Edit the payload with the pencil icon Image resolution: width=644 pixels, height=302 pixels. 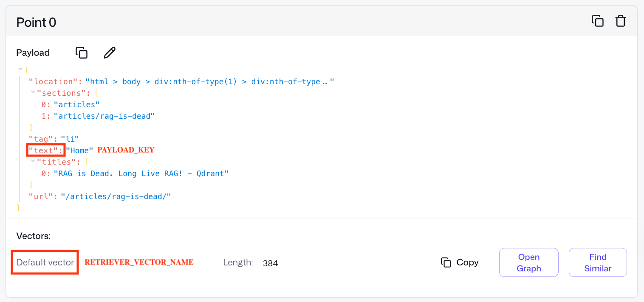tap(109, 52)
